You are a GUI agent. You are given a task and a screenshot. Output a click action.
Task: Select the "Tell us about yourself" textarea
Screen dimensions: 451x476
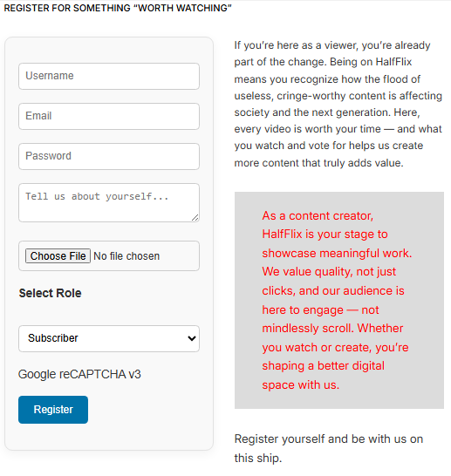click(x=109, y=202)
